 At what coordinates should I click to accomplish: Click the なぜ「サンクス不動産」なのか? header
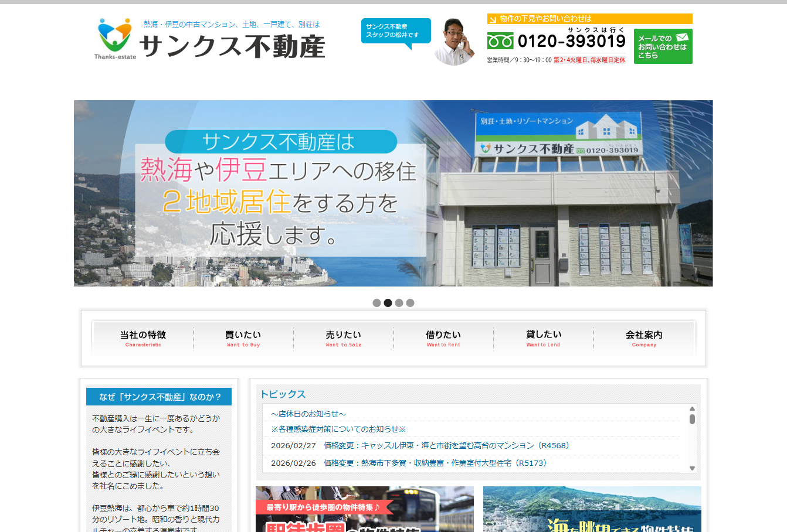point(159,397)
